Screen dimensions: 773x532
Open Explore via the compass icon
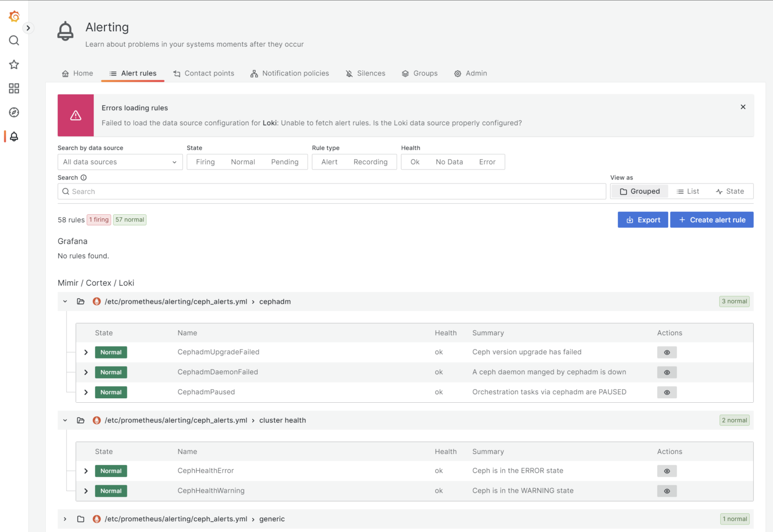[x=14, y=113]
